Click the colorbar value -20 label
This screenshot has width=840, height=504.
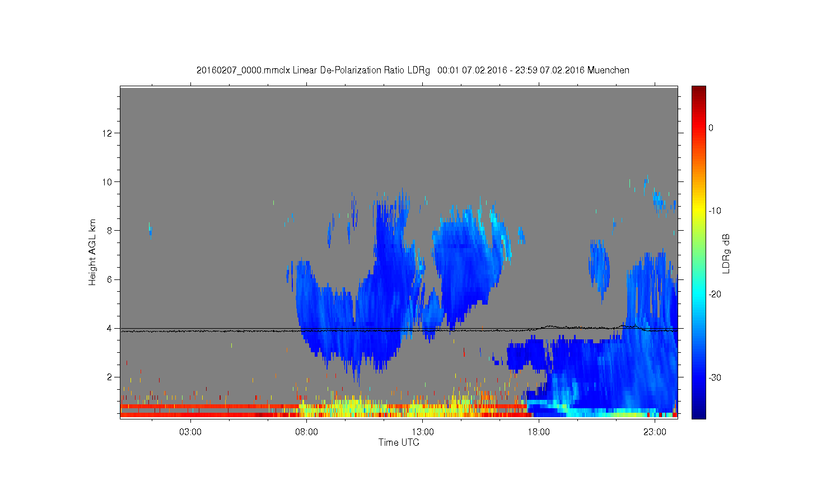coord(715,295)
